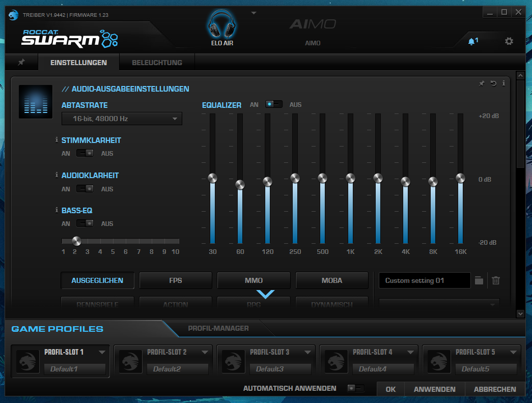Save the custom equalizer setting with folder icon
Screen dimensions: 532x403
click(479, 280)
